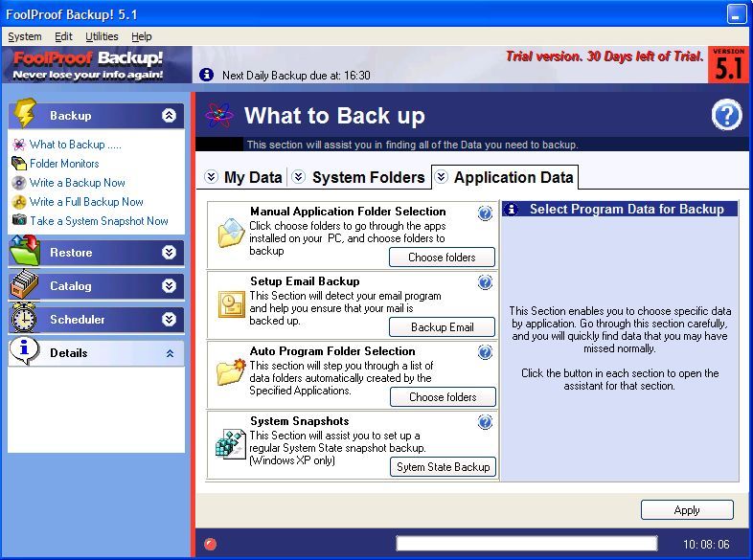Click the Setup Email Backup mail icon
753x560 pixels.
click(x=232, y=304)
